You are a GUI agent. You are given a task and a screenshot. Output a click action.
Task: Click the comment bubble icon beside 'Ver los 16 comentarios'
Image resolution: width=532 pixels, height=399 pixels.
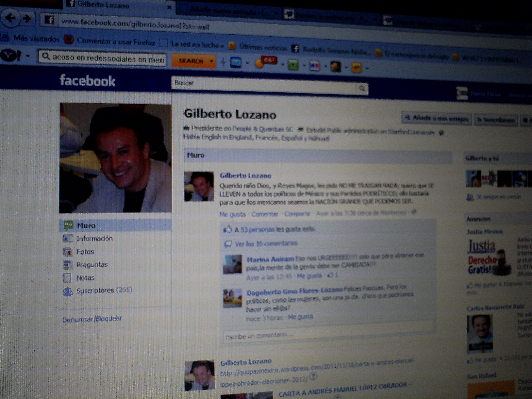(228, 244)
